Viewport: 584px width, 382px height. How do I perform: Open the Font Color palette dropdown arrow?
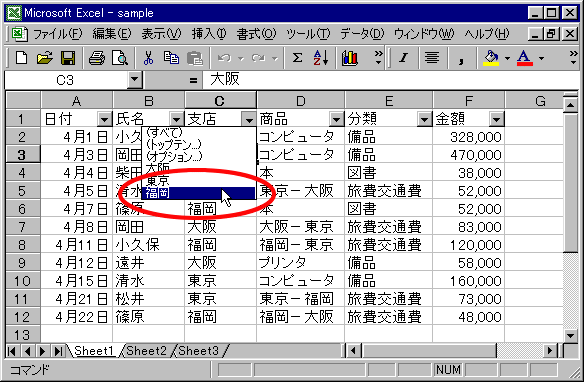tap(541, 58)
